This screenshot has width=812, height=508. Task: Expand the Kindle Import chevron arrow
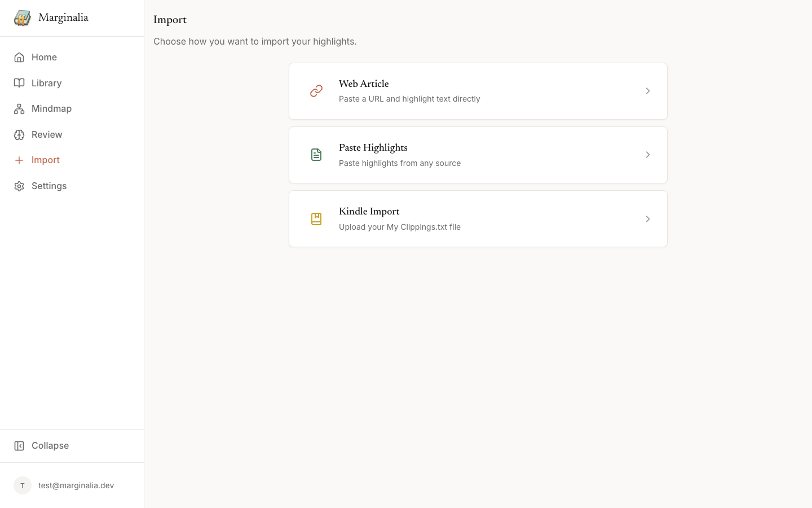(x=647, y=219)
